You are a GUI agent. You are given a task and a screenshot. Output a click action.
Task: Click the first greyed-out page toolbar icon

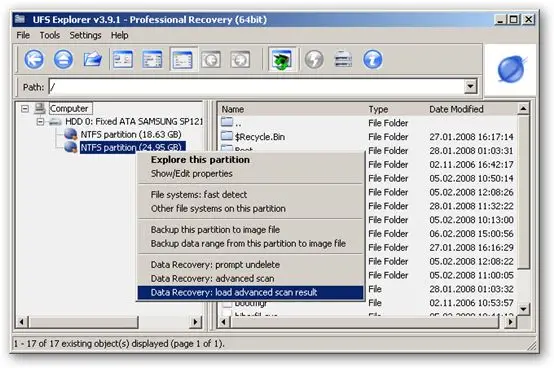(x=211, y=59)
